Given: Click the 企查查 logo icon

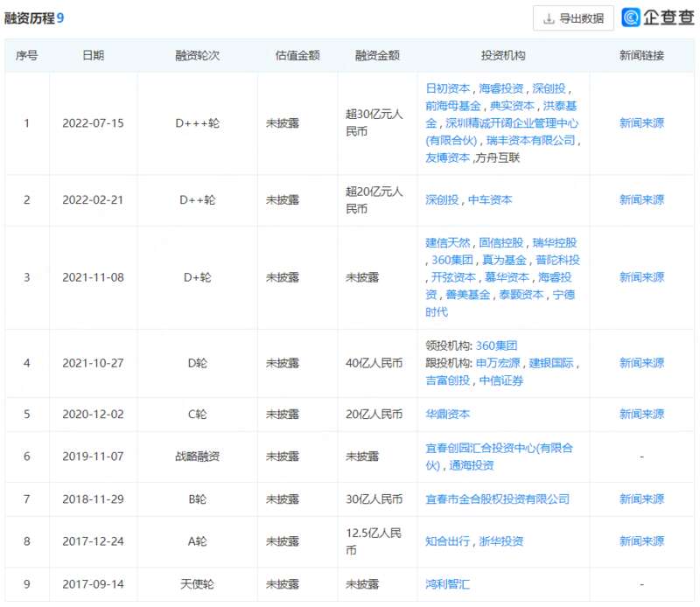Looking at the screenshot, I should pyautogui.click(x=631, y=17).
